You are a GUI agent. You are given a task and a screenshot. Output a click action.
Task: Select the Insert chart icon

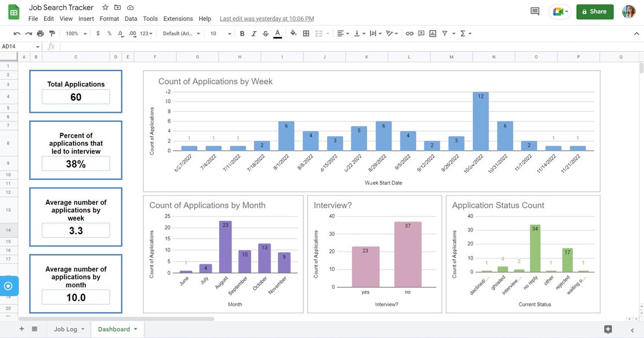pyautogui.click(x=431, y=33)
